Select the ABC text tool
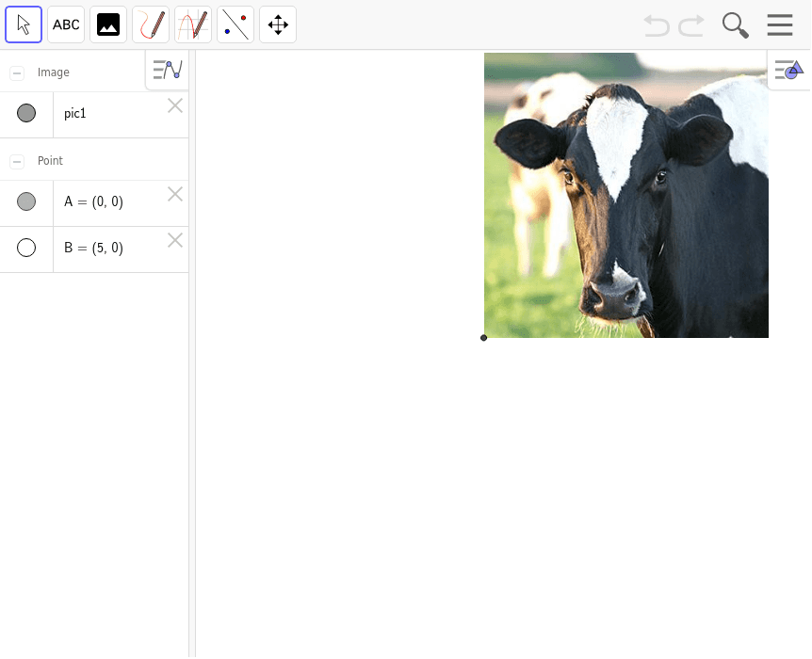 click(66, 24)
